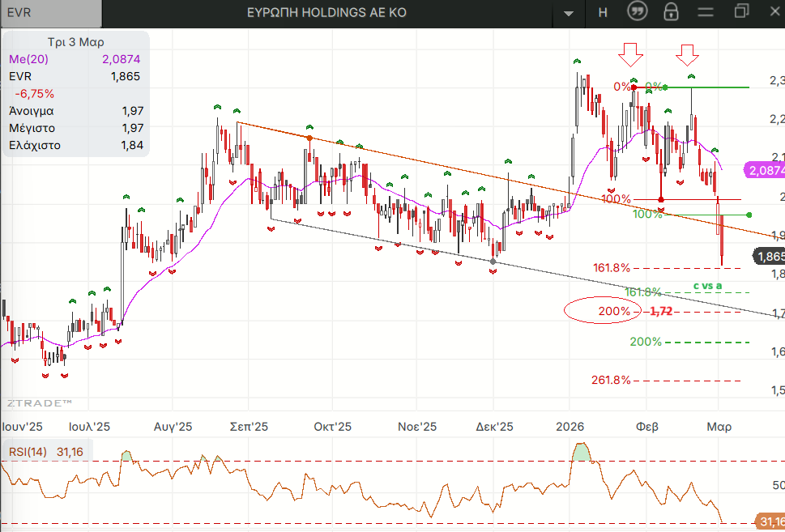Click the red square at red 100% level
Image resolution: width=785 pixels, height=532 pixels.
pos(662,199)
